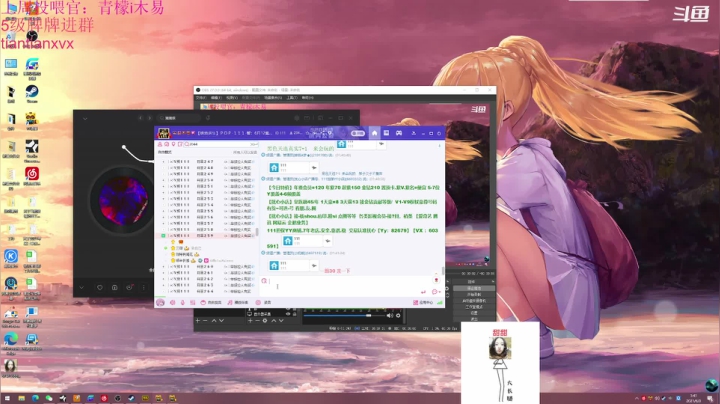
Task: Click the second button in OBS controls panel
Action: (474, 294)
